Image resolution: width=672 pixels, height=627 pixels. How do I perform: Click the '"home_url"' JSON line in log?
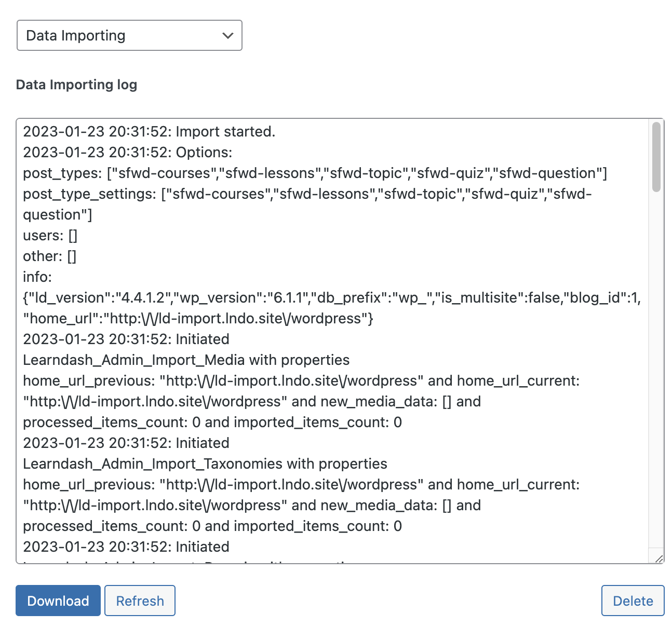click(198, 318)
